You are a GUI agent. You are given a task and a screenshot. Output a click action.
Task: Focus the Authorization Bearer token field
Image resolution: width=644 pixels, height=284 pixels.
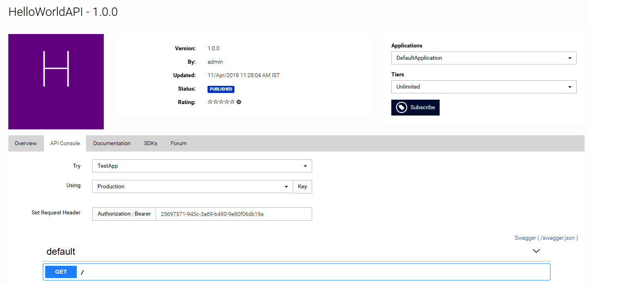coord(234,214)
